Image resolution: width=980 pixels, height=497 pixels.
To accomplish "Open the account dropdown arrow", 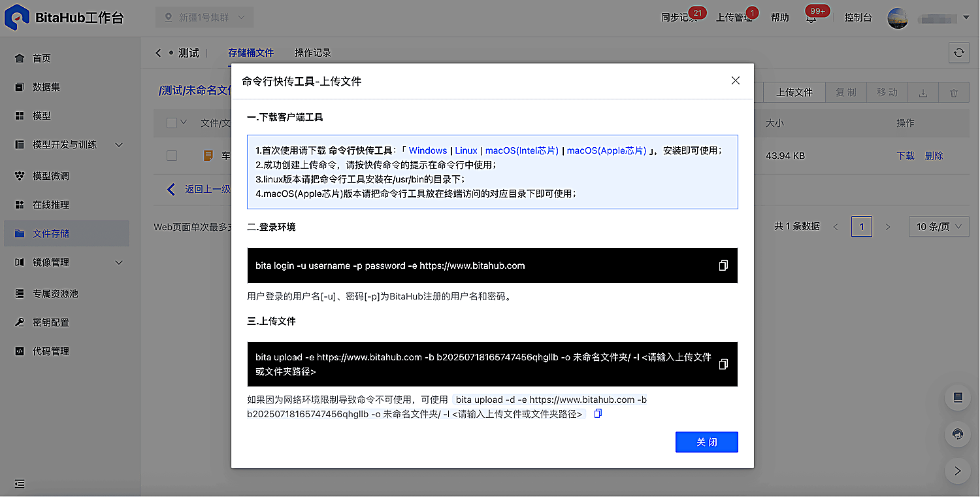I will [x=966, y=18].
